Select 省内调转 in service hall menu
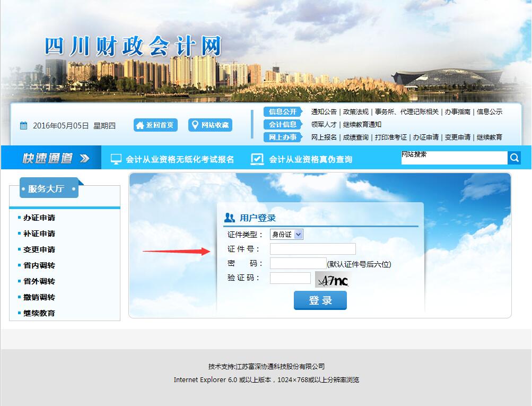Screen dimensions: 532x406 click(39, 265)
